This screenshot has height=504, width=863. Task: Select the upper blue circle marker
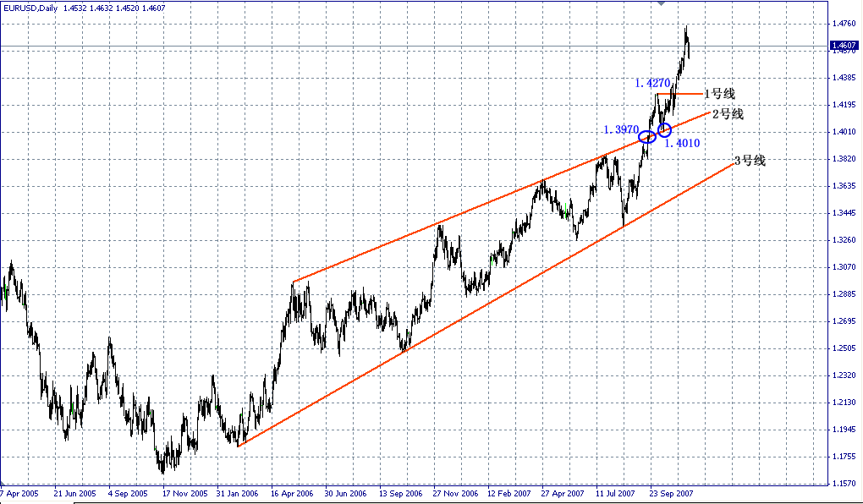(665, 129)
